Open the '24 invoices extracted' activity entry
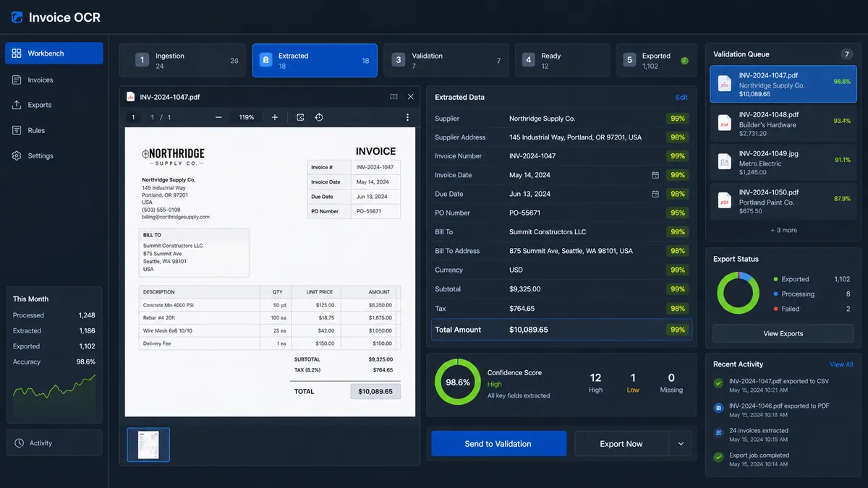Image resolution: width=868 pixels, height=488 pixels. click(x=783, y=435)
